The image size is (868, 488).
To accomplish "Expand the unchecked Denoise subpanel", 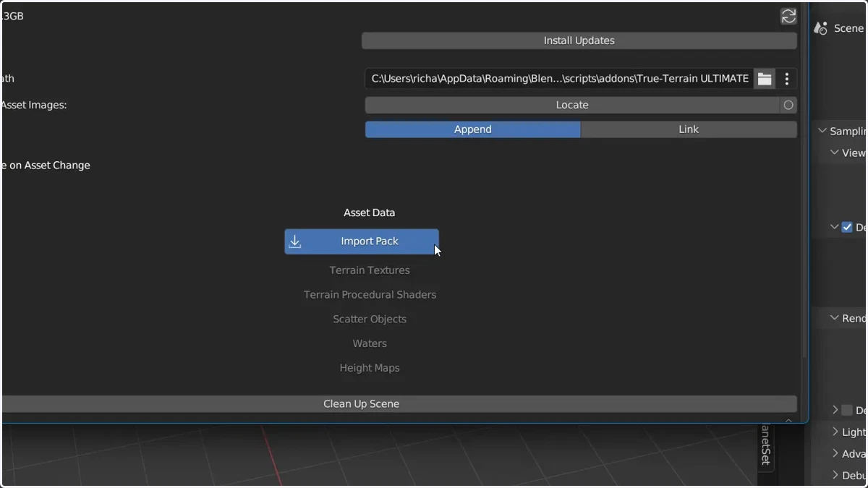I will [x=835, y=410].
